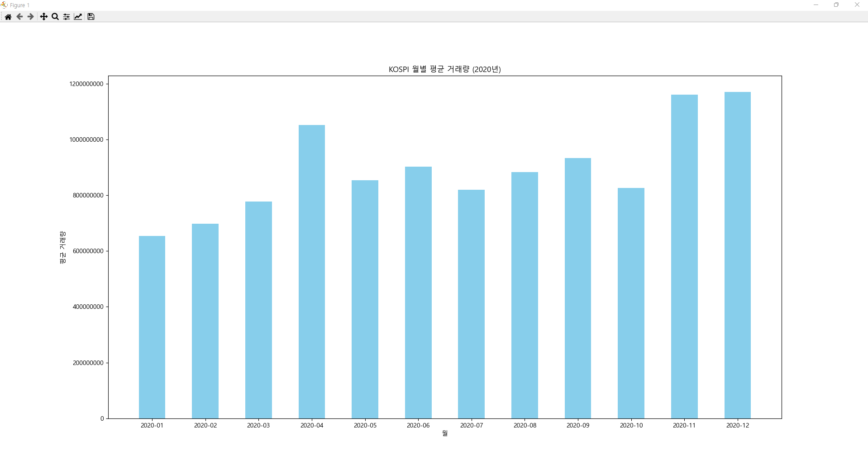Activate the Pan axes tool
This screenshot has width=868, height=466.
click(44, 17)
